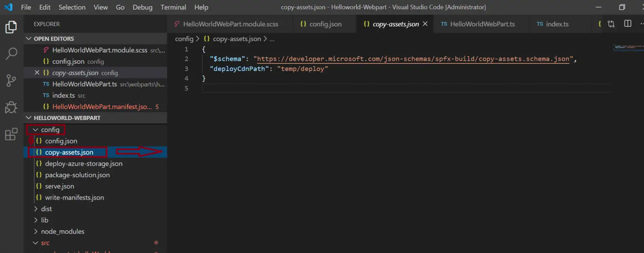Click the modified indicator on HelloWorldWebPart.manifest.json

coord(158,107)
